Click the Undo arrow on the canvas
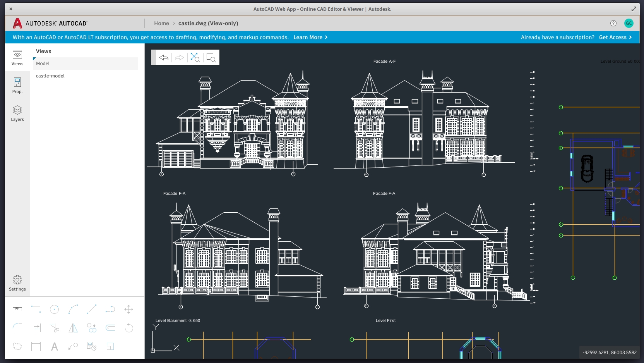 pos(164,57)
